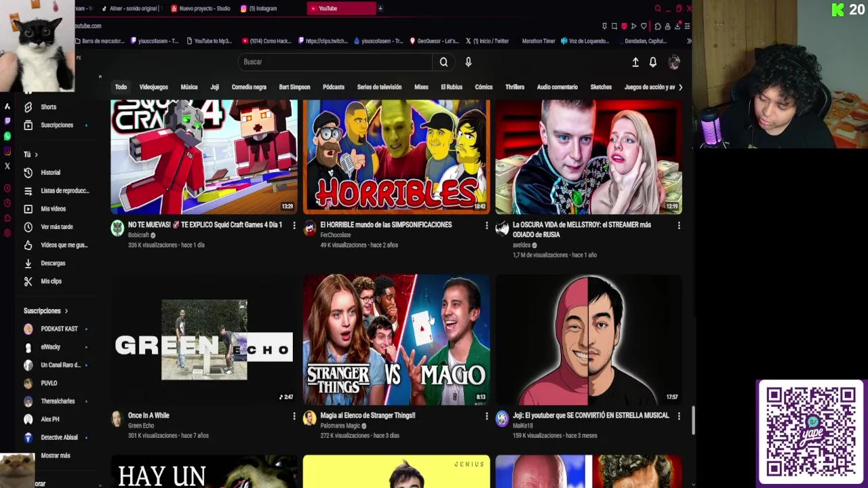
Task: Show more subscriptions with Mostrar más
Action: point(54,455)
